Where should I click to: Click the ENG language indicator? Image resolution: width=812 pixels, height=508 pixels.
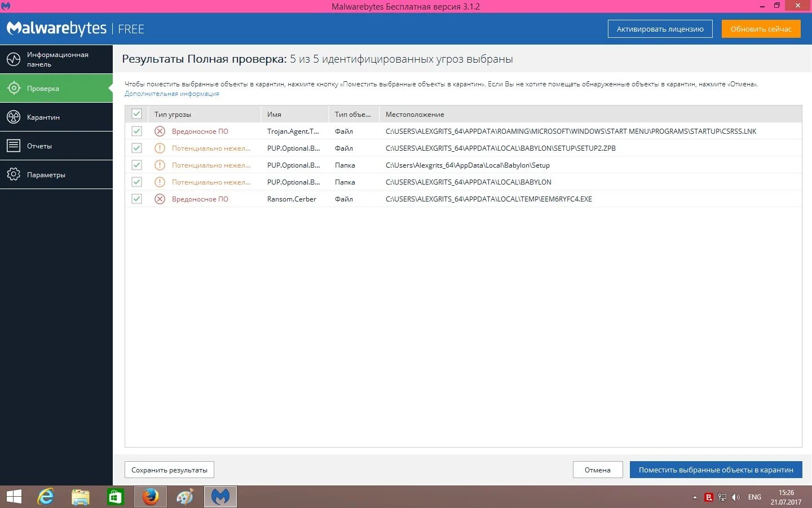pos(754,497)
